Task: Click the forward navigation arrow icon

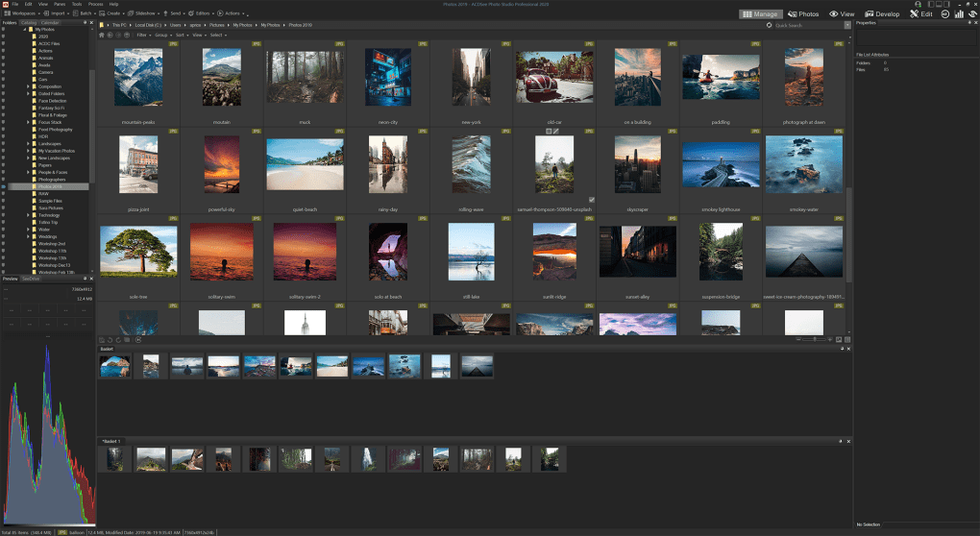Action: point(119,35)
